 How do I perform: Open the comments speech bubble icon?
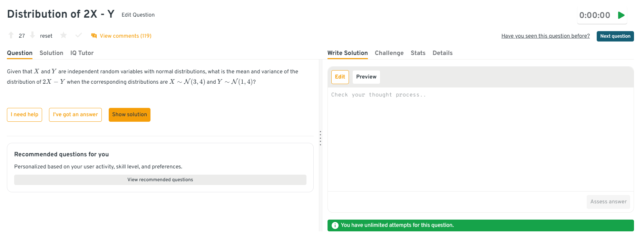[94, 36]
